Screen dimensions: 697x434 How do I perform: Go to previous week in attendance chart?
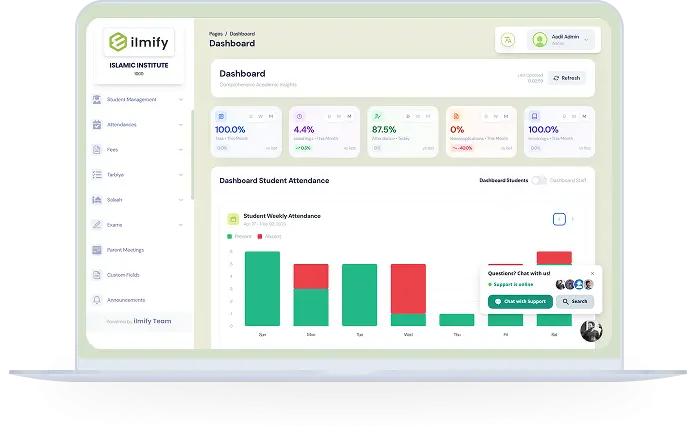coord(559,219)
